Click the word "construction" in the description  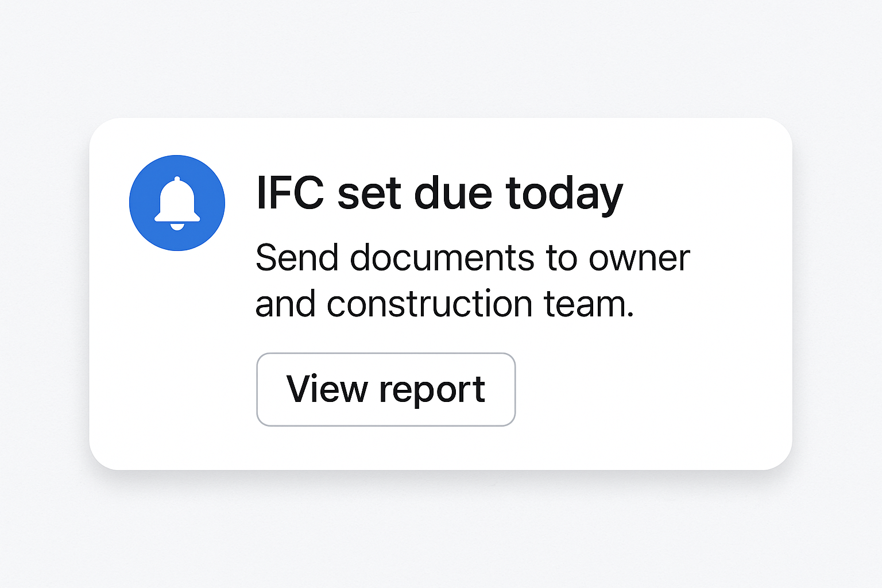click(430, 304)
